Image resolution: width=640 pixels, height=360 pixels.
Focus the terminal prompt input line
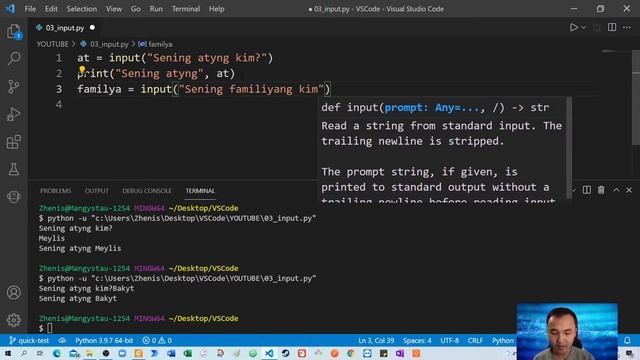(x=49, y=328)
